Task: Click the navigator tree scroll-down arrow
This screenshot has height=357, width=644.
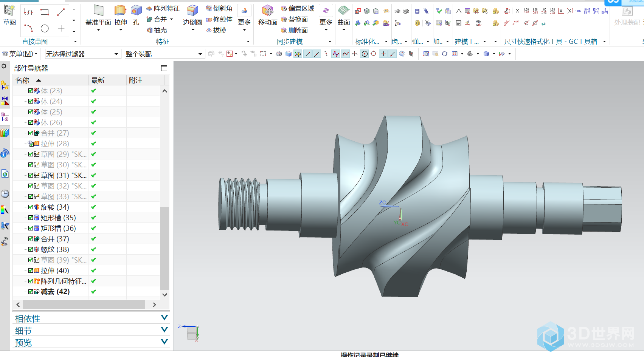Action: pos(164,295)
